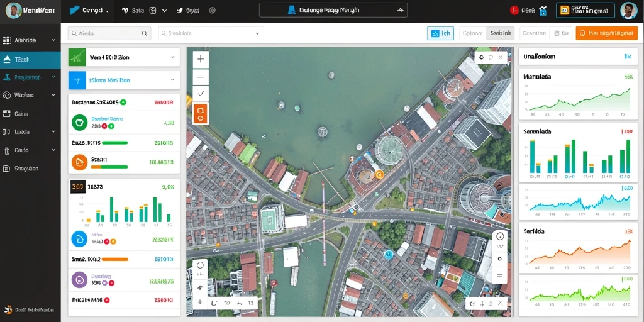Click into the left search input field
The height and width of the screenshot is (322, 644).
click(109, 34)
